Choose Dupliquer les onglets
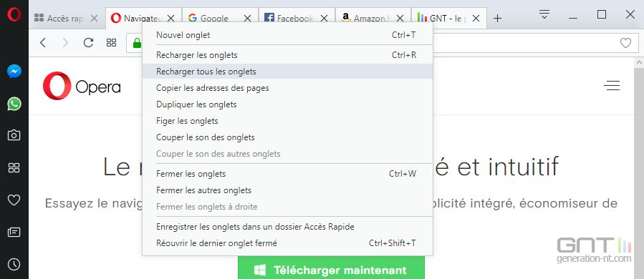 pyautogui.click(x=287, y=104)
